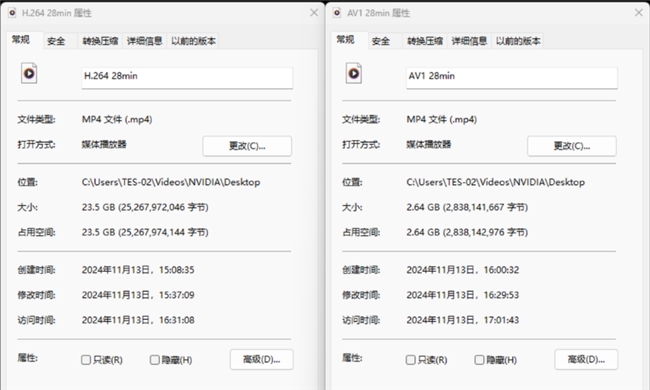Click size on disk 23.5 GB (25,267,974,144 字节)

(x=145, y=232)
